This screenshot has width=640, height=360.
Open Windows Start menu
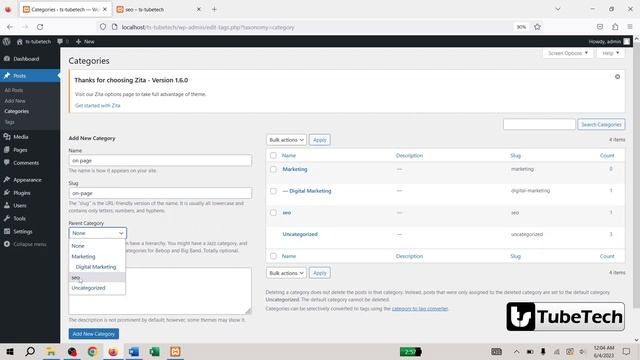click(9, 351)
